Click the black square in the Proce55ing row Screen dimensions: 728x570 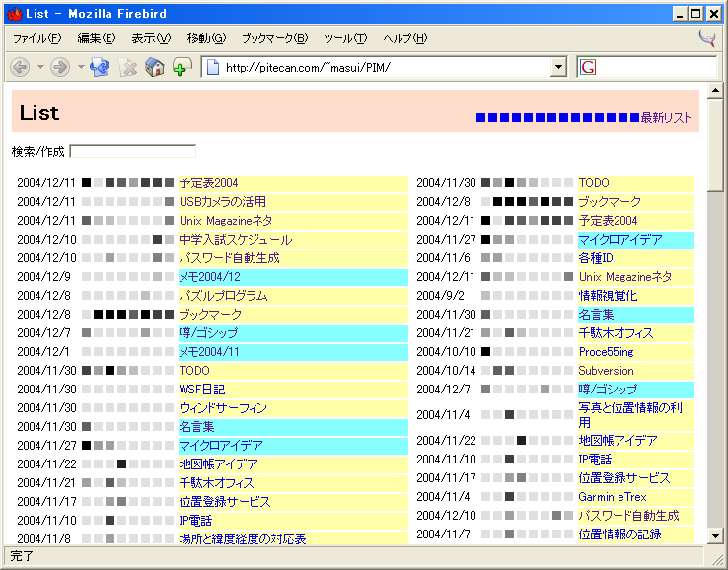point(485,352)
